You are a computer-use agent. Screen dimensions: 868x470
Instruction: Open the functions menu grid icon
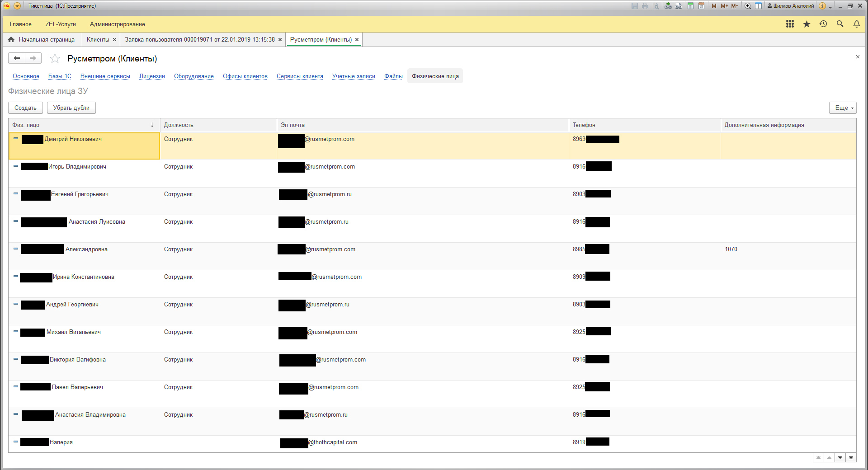click(790, 24)
